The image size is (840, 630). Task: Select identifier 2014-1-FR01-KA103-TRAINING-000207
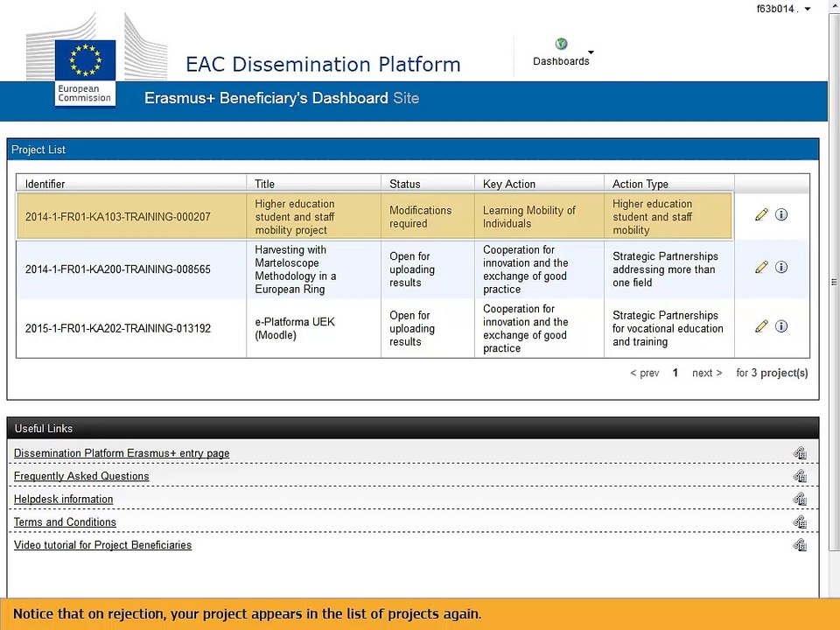118,217
